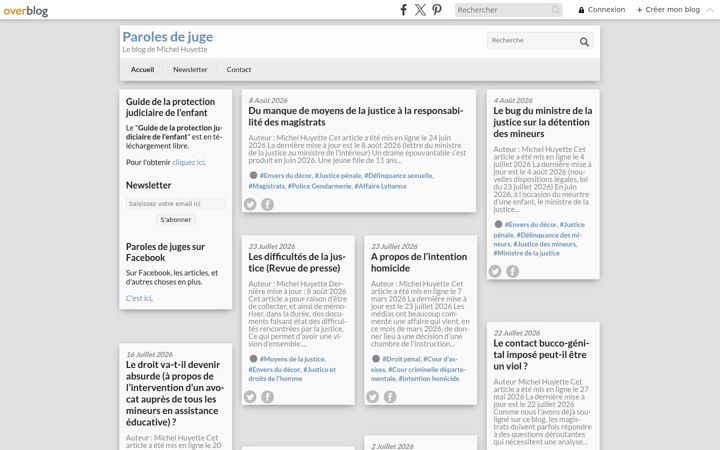The height and width of the screenshot is (450, 720).
Task: Open the Contact tab
Action: pyautogui.click(x=239, y=69)
